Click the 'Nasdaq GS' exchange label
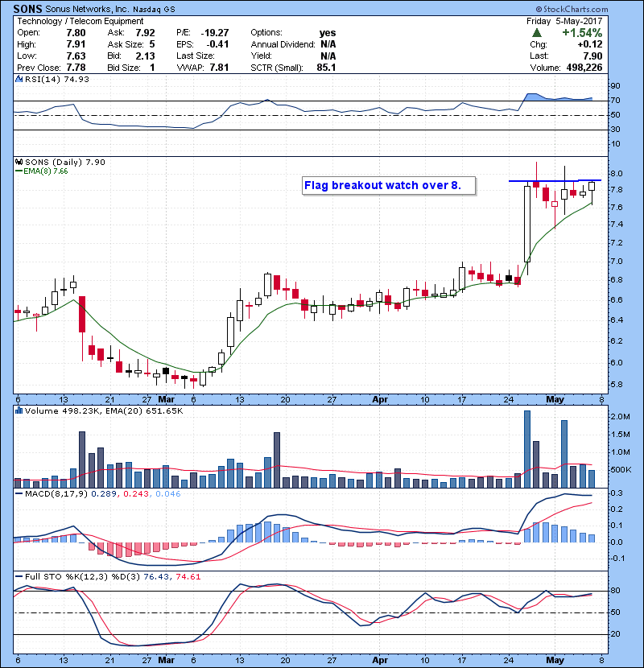Screen dimensions: 644x668 pyautogui.click(x=154, y=10)
